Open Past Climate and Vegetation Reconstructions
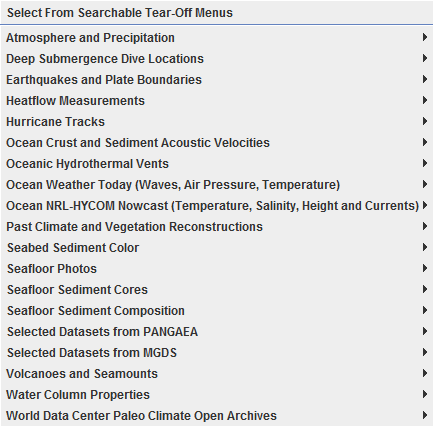The height and width of the screenshot is (426, 433). [217, 226]
